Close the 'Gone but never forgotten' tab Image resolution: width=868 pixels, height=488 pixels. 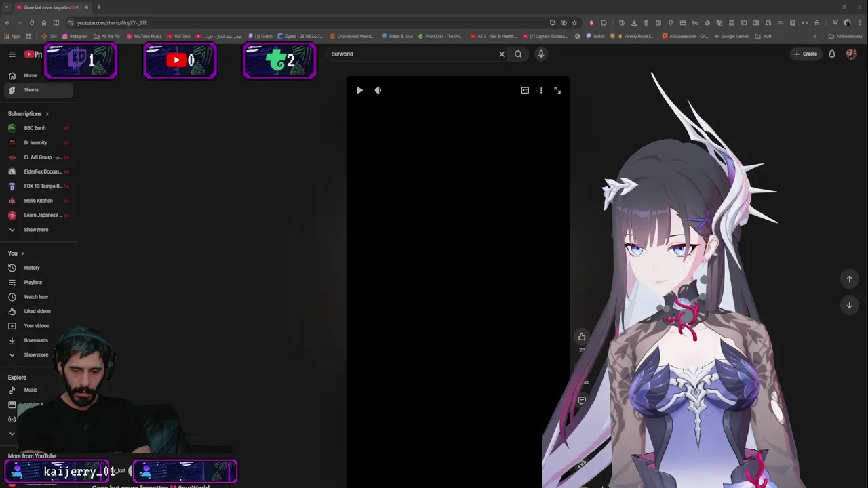(x=87, y=7)
